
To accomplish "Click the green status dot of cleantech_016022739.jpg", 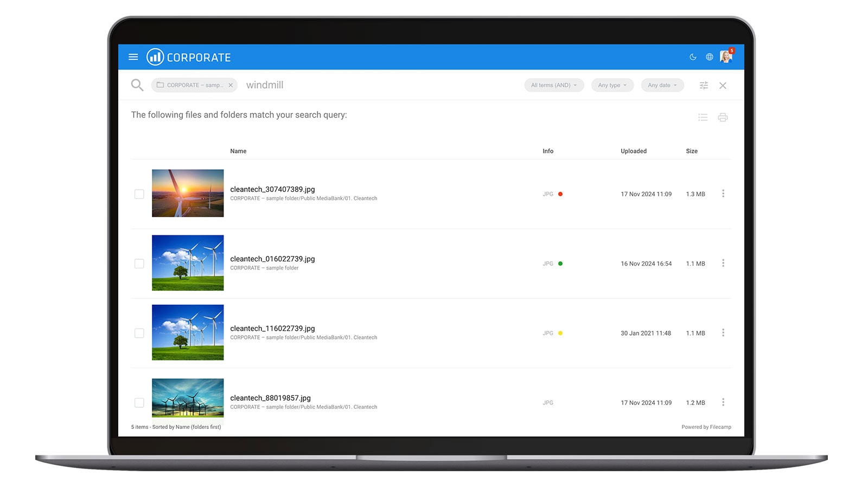I will (560, 264).
